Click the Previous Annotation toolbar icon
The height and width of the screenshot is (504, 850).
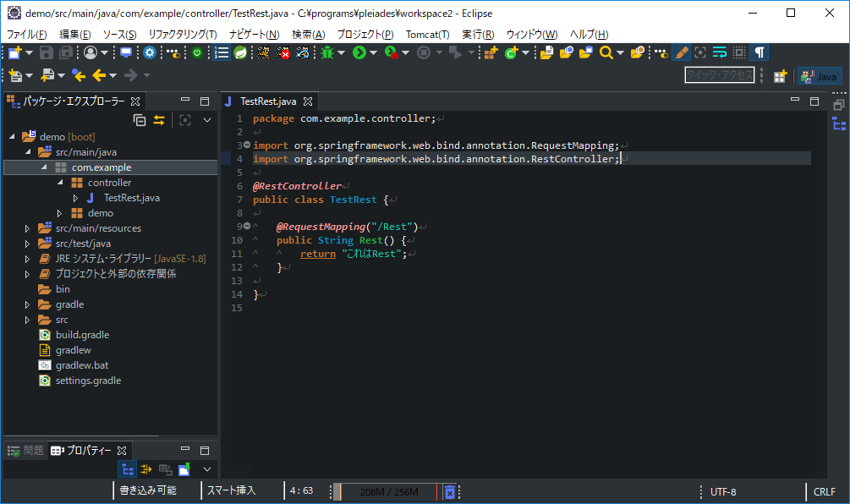coord(47,75)
